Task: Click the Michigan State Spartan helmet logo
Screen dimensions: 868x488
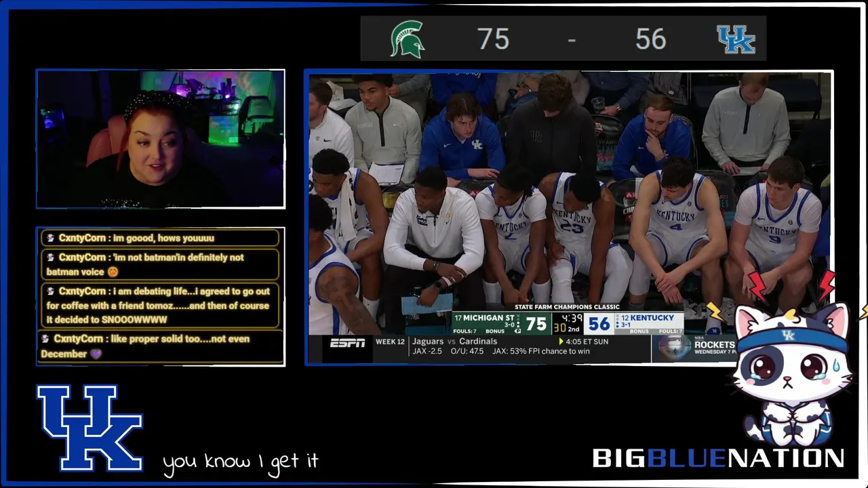Action: click(x=407, y=39)
